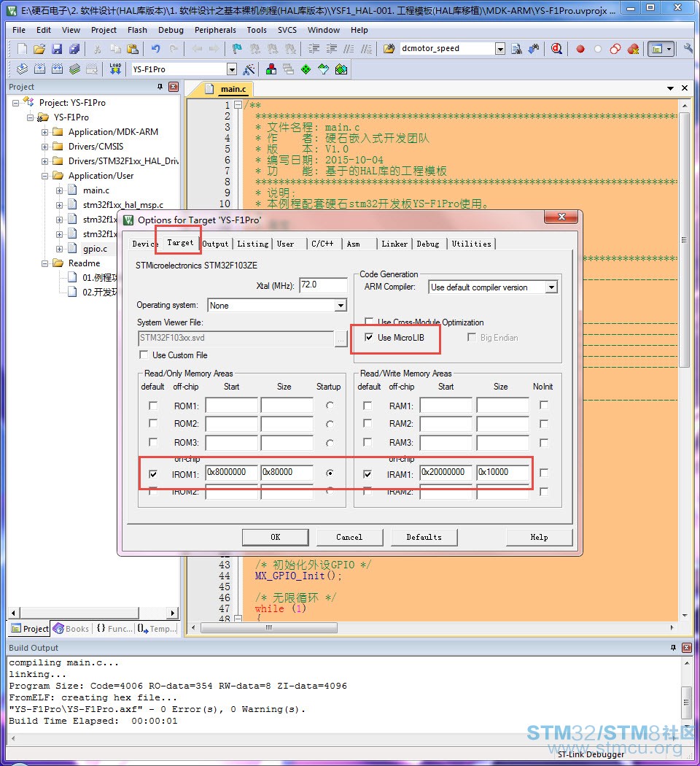The image size is (700, 766).
Task: Open Options for Target wand icon
Action: [x=249, y=69]
